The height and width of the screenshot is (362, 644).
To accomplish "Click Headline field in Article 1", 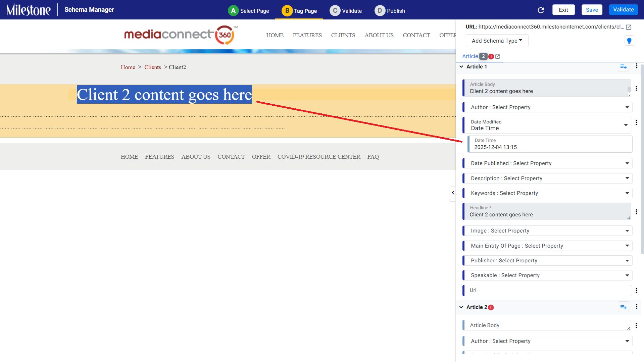I will (x=547, y=211).
